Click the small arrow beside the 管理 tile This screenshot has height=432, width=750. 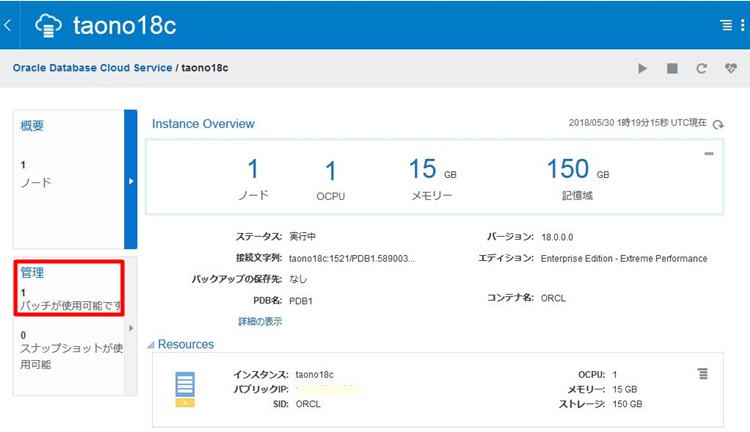[x=131, y=328]
